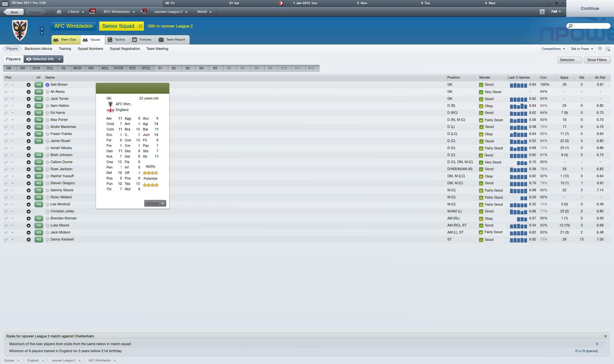Select the STCR position slot
Viewport: 614px width, 364px height.
pyautogui.click(x=119, y=68)
